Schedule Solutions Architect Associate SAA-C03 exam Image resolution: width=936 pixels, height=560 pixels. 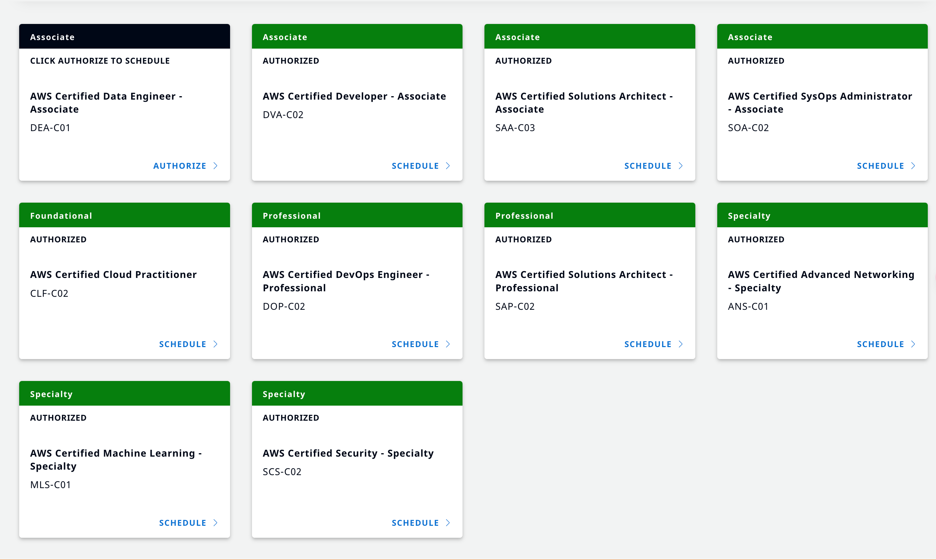[648, 166]
